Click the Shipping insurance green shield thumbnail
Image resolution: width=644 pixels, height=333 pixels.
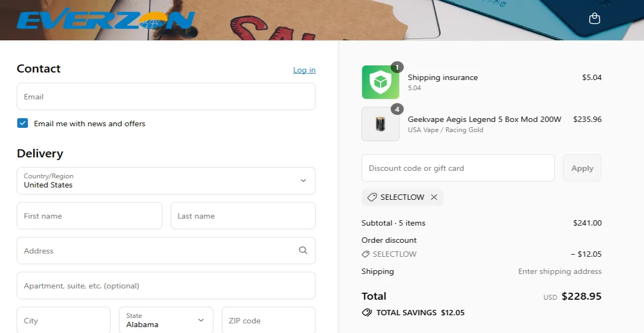(x=380, y=82)
